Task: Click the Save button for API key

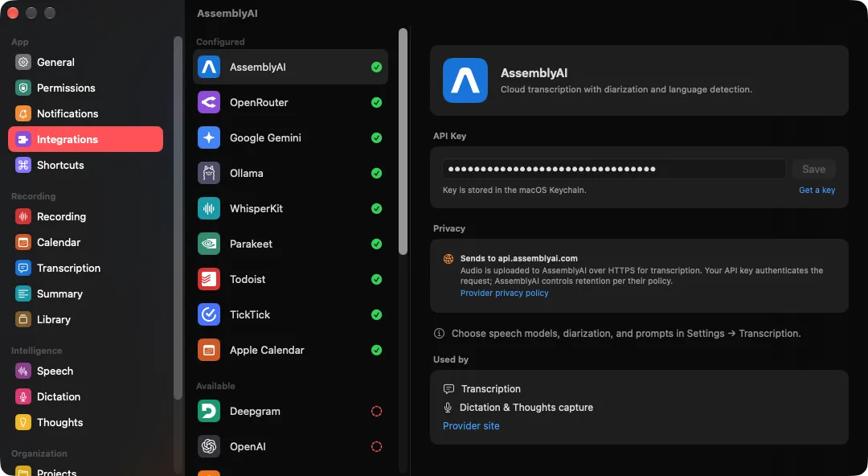Action: tap(813, 169)
